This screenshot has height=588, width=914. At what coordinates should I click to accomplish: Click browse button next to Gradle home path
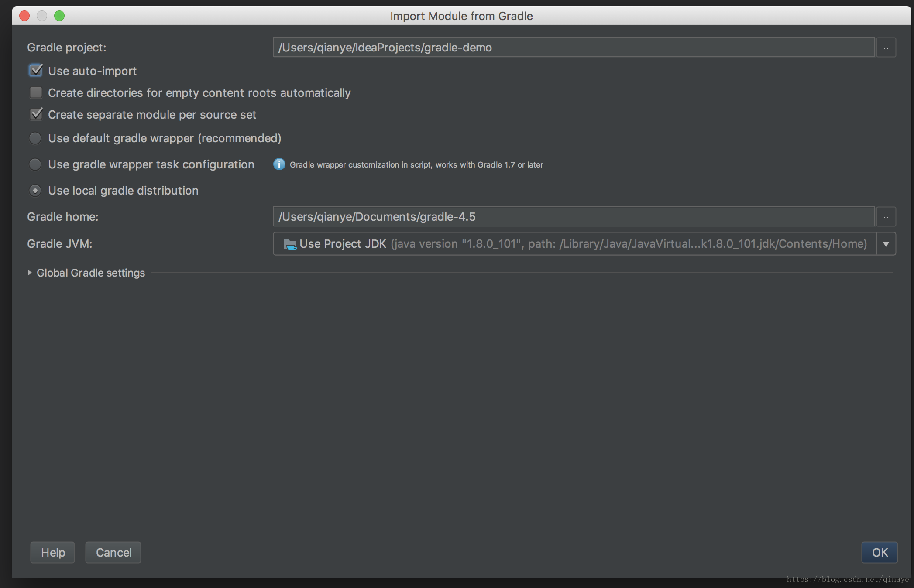[887, 217]
